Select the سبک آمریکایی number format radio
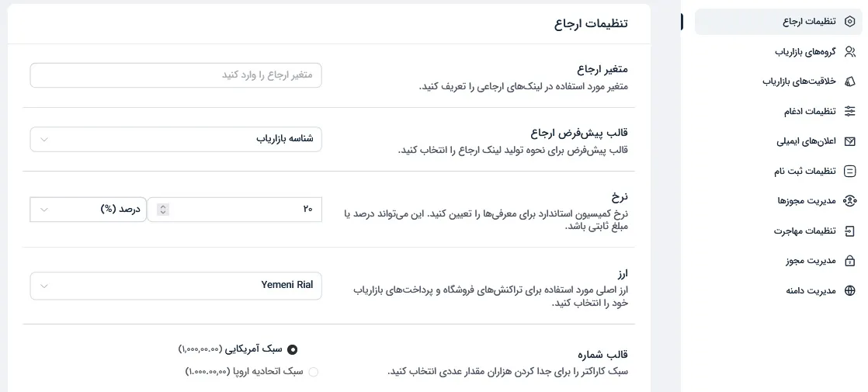The height and width of the screenshot is (392, 868). click(292, 349)
